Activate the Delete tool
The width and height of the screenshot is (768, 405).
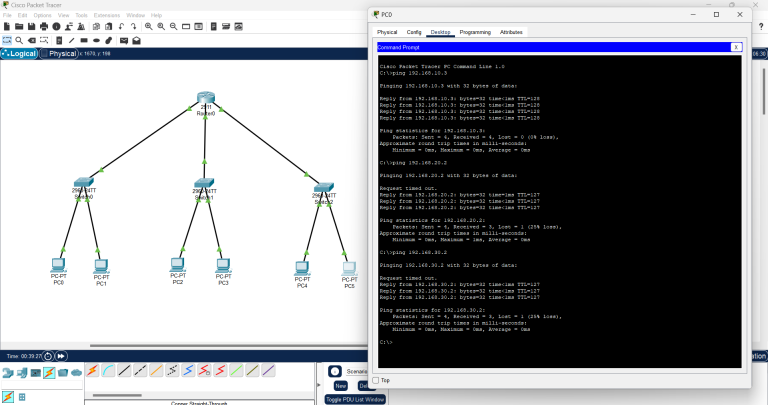32,40
